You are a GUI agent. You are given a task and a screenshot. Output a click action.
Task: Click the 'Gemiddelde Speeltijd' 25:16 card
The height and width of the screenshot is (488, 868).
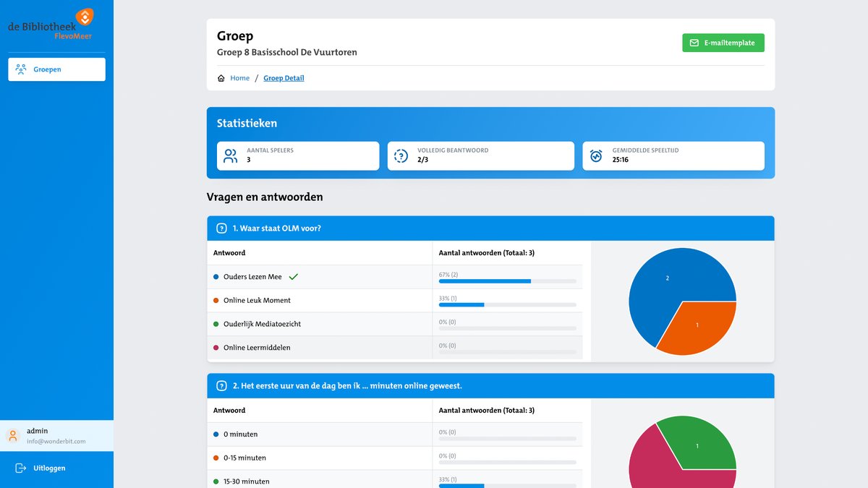click(673, 155)
